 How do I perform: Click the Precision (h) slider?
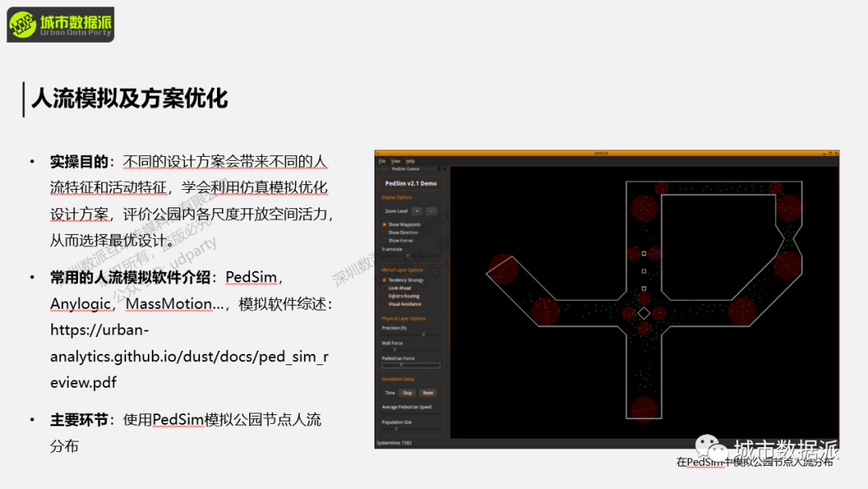pos(411,335)
